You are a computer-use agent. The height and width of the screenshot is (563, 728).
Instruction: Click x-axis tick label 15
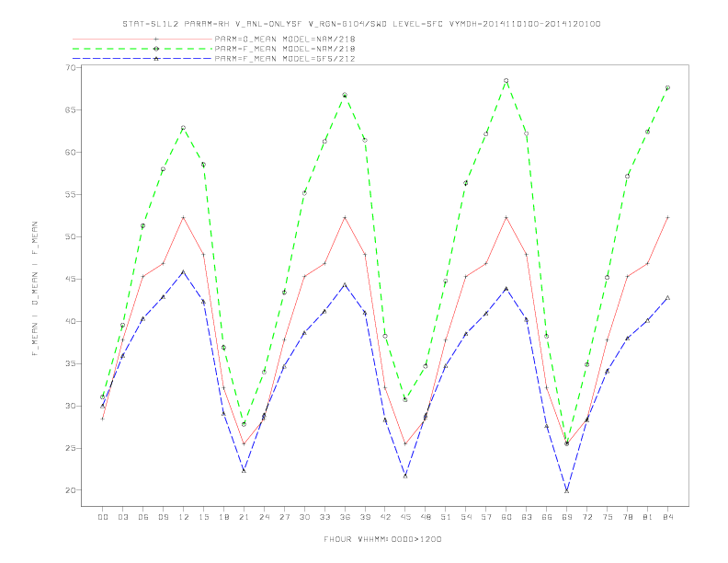coord(203,517)
